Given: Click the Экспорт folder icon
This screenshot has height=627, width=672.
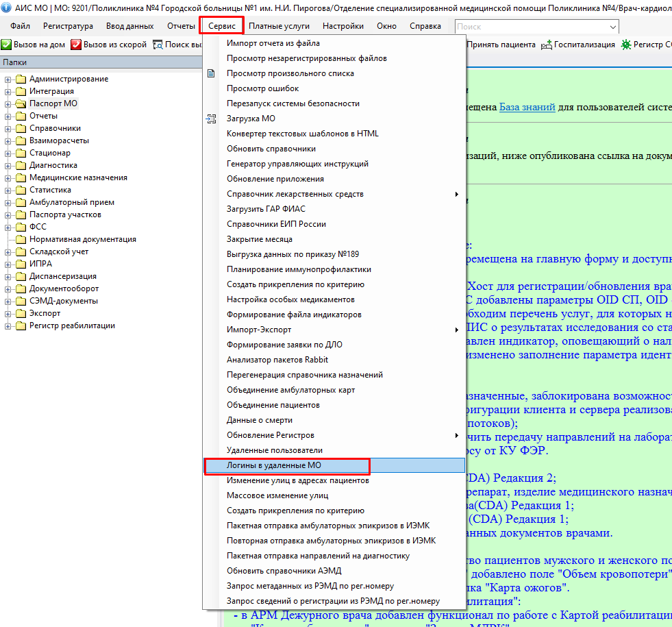Looking at the screenshot, I should click(x=21, y=313).
